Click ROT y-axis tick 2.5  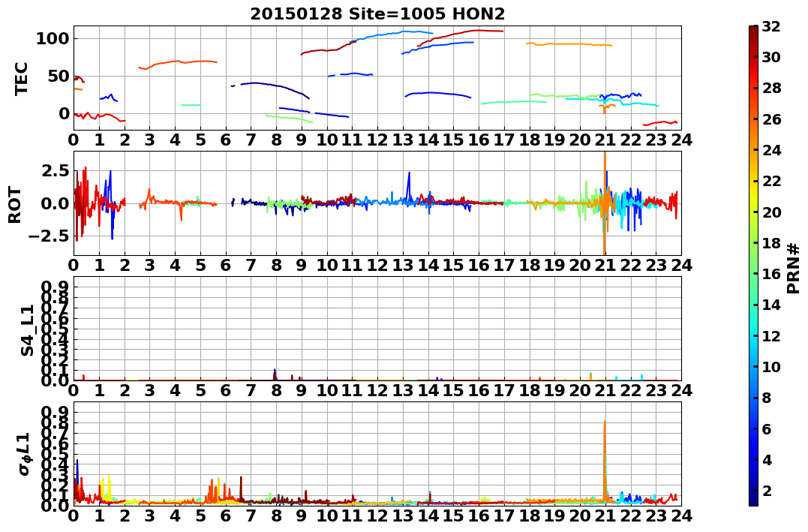[53, 170]
